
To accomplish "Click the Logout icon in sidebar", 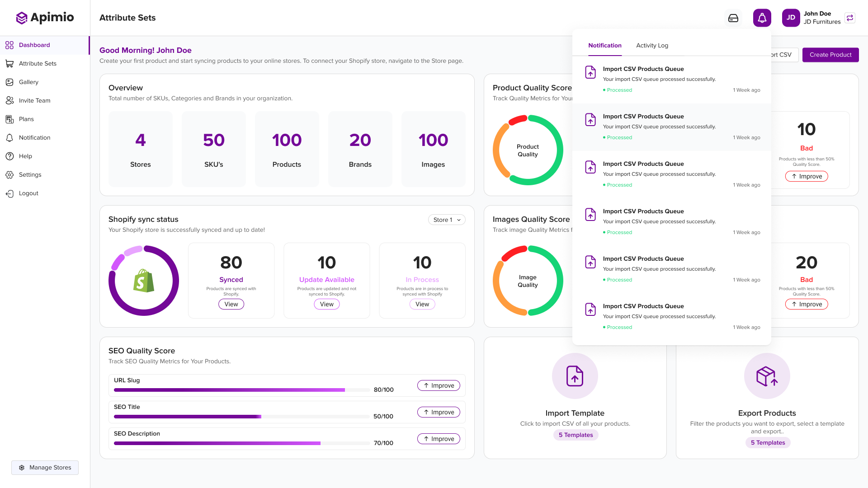I will tap(9, 193).
